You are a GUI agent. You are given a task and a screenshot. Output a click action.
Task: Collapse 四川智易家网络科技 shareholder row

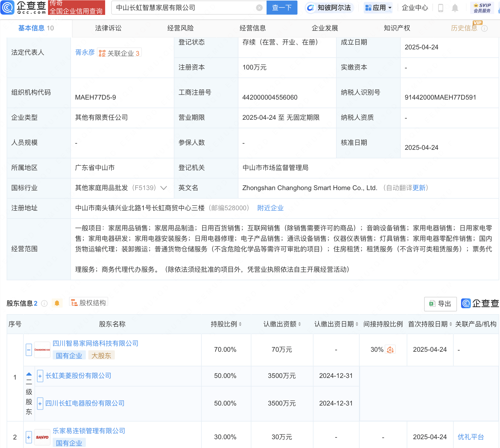[x=29, y=350]
